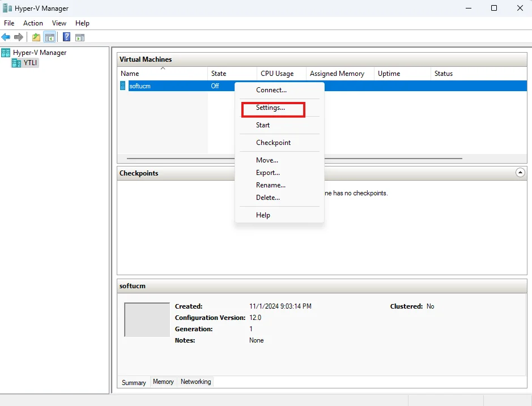Viewport: 532px width, 406px height.
Task: Click the Generation value 1
Action: [251, 328]
